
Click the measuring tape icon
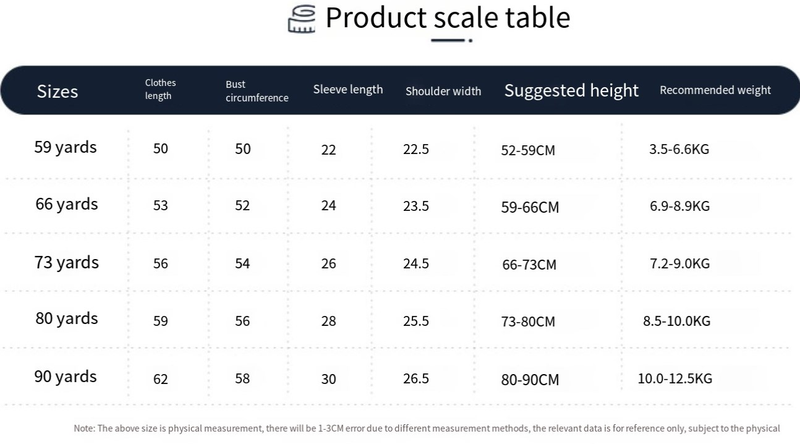point(301,20)
